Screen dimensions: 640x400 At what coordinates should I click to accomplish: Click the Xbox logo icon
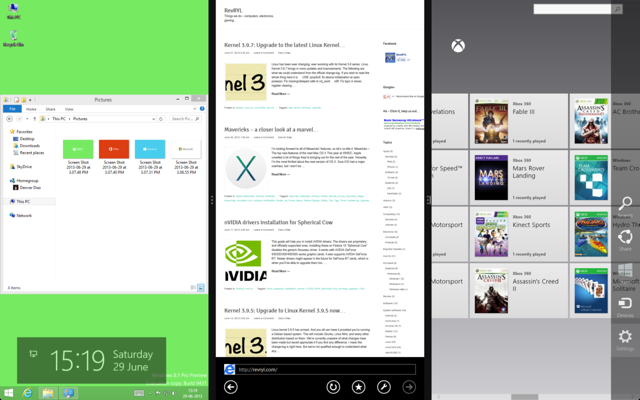coord(458,45)
